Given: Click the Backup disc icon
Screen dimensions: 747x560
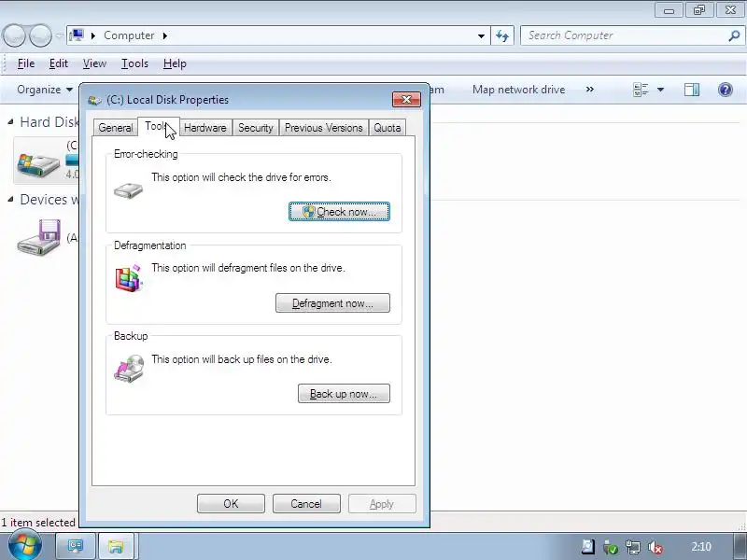Looking at the screenshot, I should coord(129,368).
